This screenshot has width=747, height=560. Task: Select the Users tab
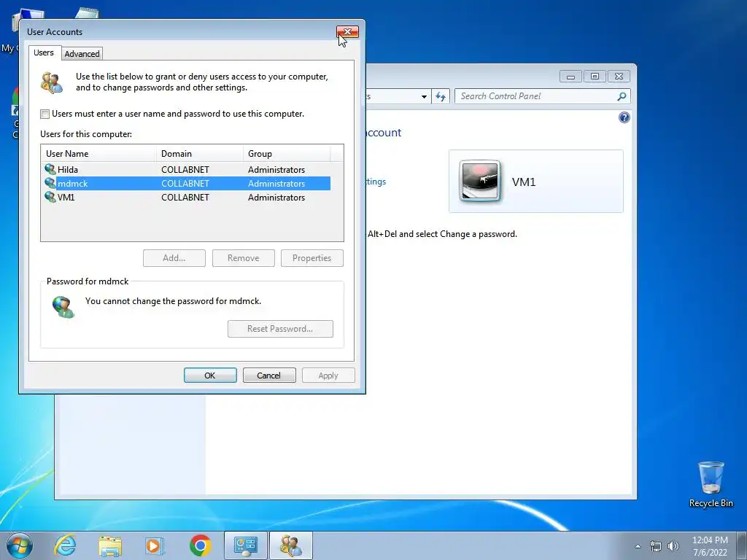click(x=43, y=52)
